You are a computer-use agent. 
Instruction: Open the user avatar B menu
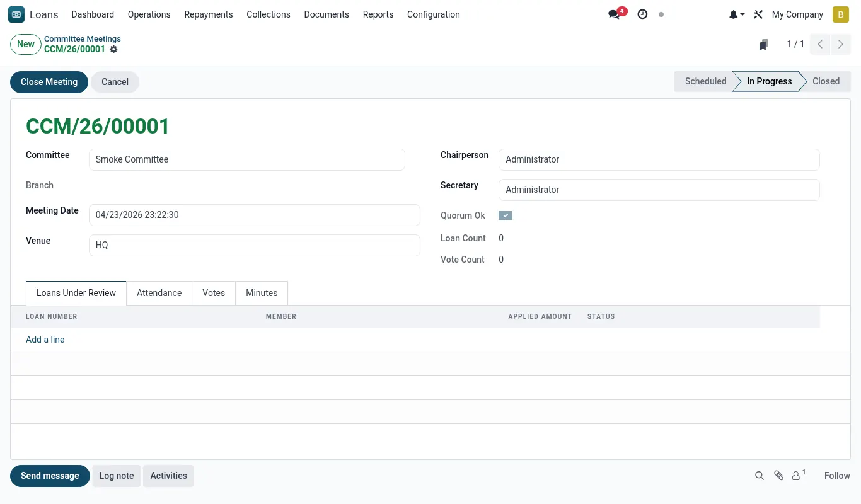pyautogui.click(x=841, y=14)
